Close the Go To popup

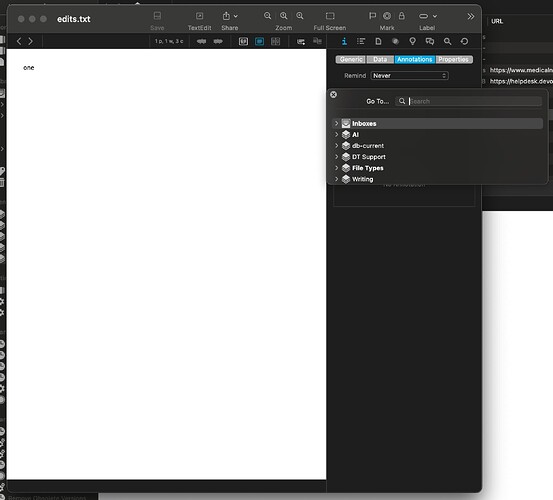coord(333,94)
